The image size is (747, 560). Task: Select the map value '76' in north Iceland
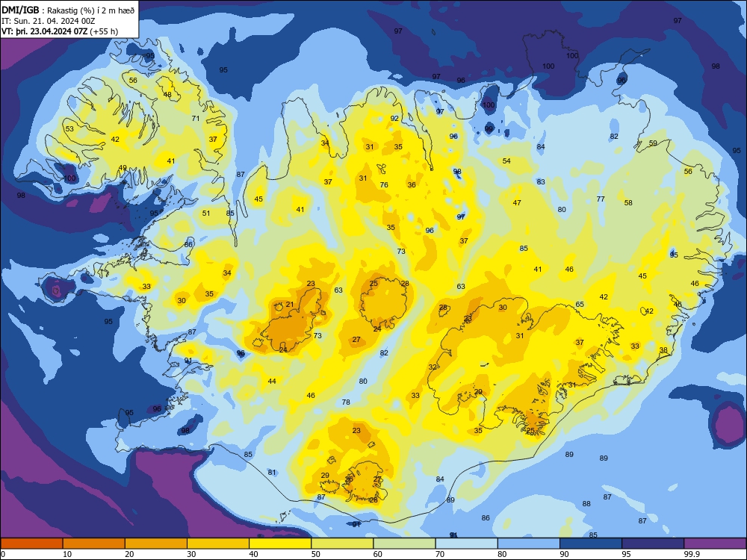(384, 184)
